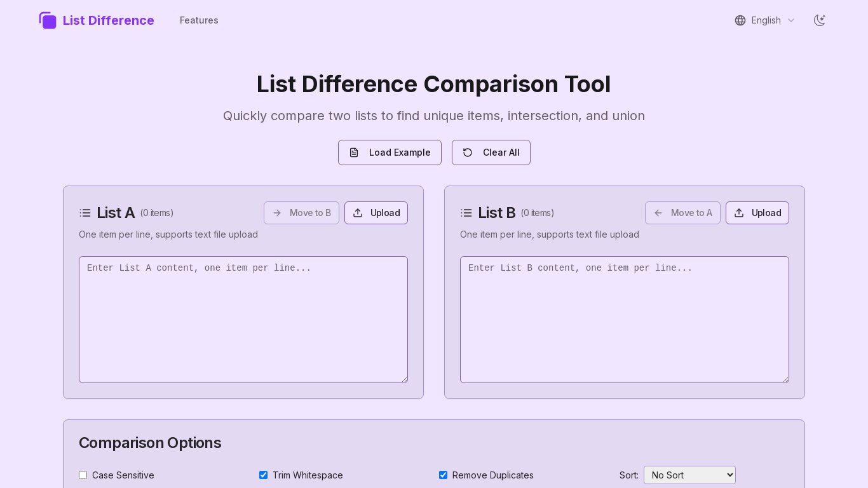Click the reset icon on Clear All
868x488 pixels.
(468, 152)
